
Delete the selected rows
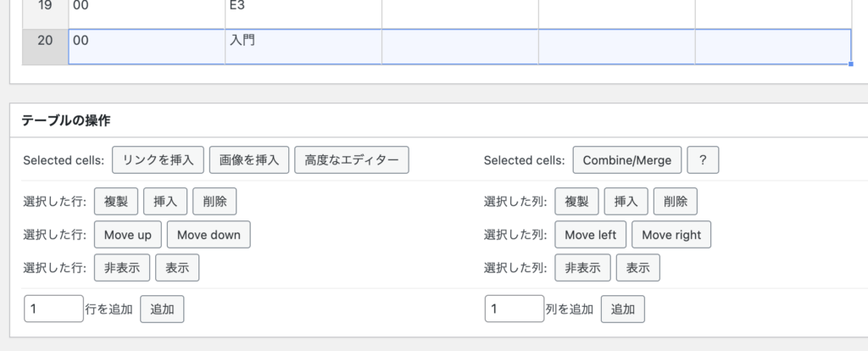click(x=214, y=202)
